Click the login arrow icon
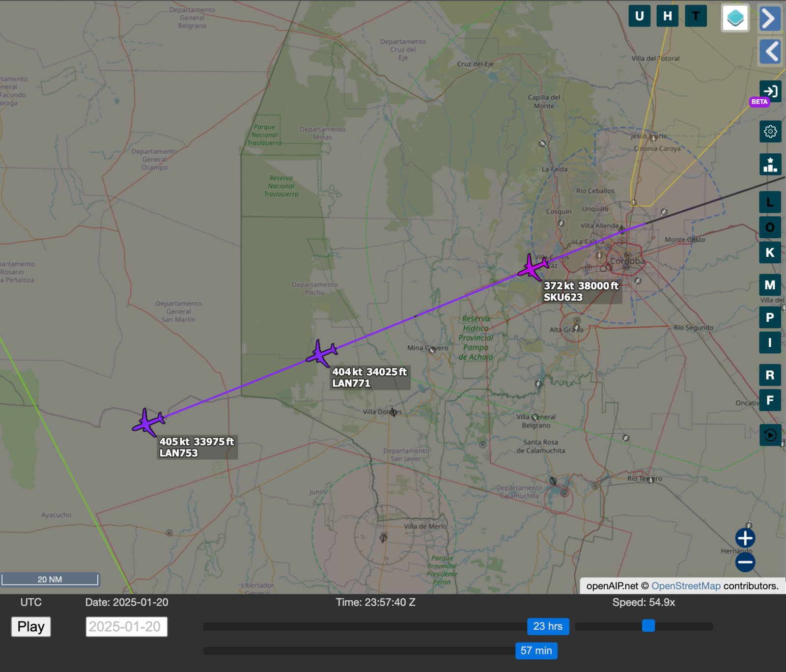 point(770,91)
